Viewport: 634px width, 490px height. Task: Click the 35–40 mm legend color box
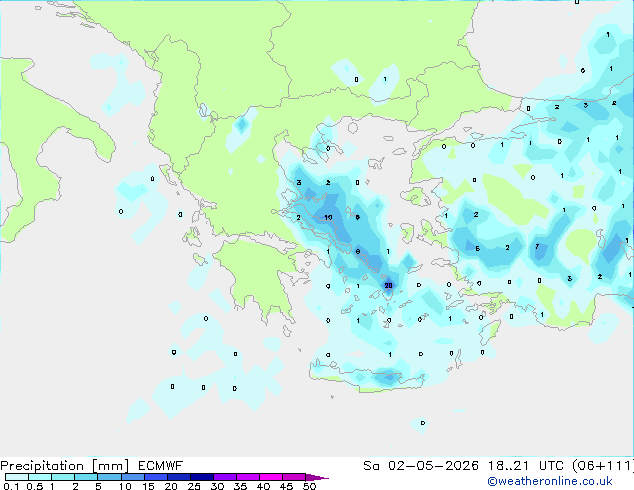[x=248, y=477]
